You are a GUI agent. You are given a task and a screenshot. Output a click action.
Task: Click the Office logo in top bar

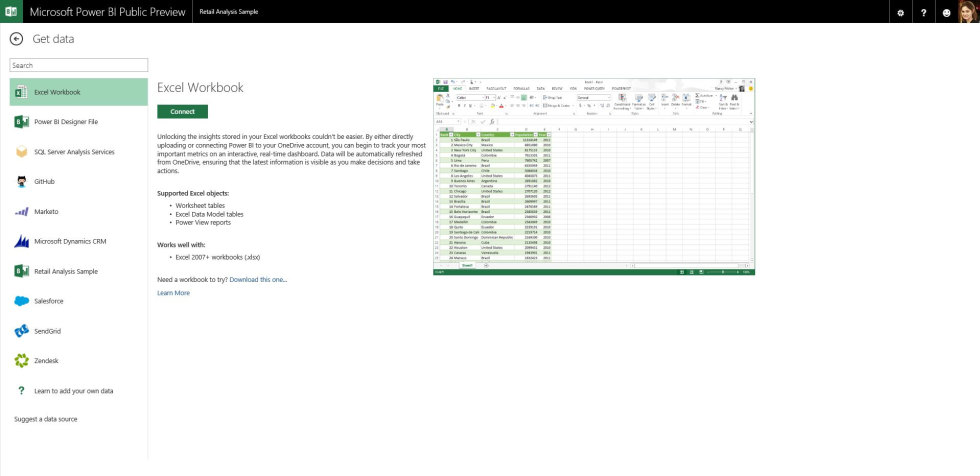click(11, 12)
